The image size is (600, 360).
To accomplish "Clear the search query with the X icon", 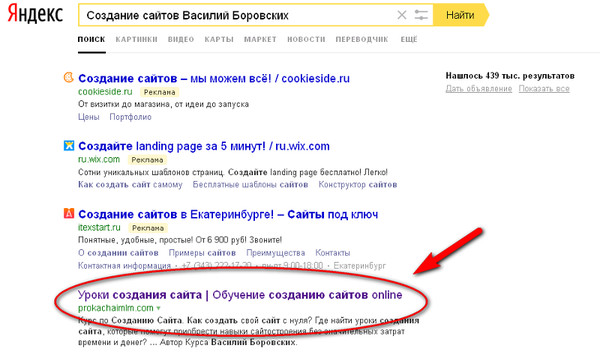I will pos(401,15).
